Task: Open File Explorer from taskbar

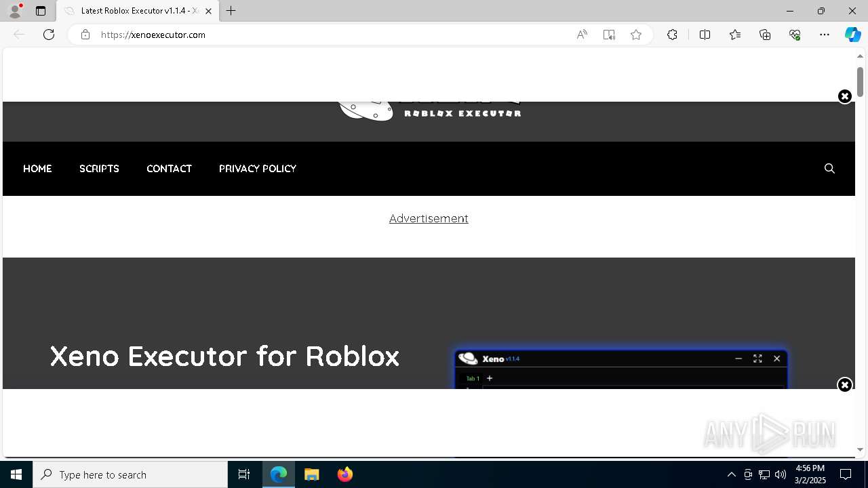Action: click(x=312, y=474)
